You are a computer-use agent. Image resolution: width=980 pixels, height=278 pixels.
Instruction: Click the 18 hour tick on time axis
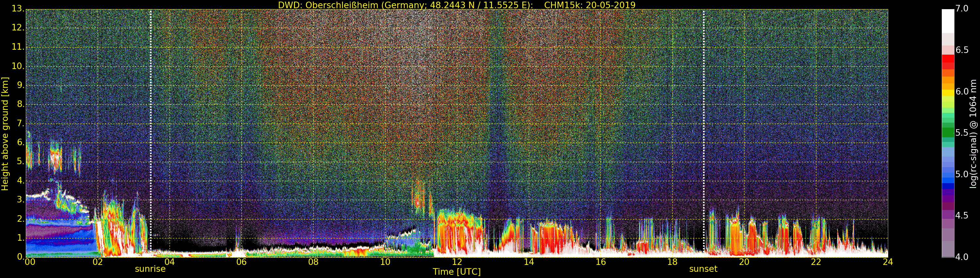click(672, 262)
